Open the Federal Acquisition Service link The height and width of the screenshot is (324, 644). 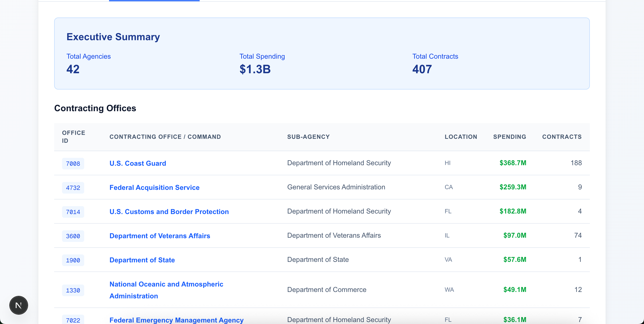154,187
